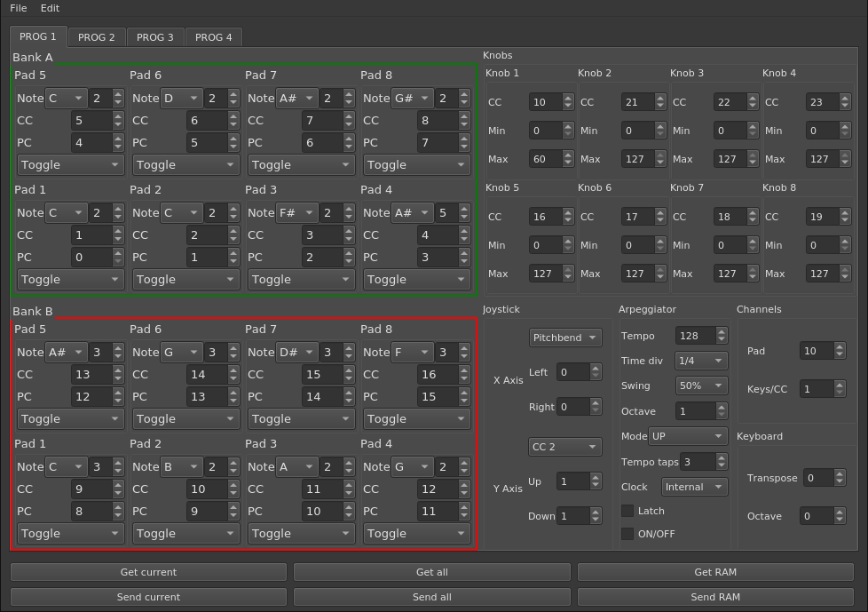Screen dimensions: 868x612
Task: Click the Send current button
Action: point(148,597)
